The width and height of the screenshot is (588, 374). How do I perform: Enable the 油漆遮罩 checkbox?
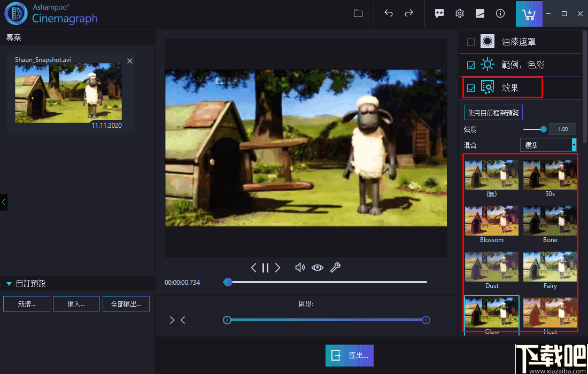(471, 42)
